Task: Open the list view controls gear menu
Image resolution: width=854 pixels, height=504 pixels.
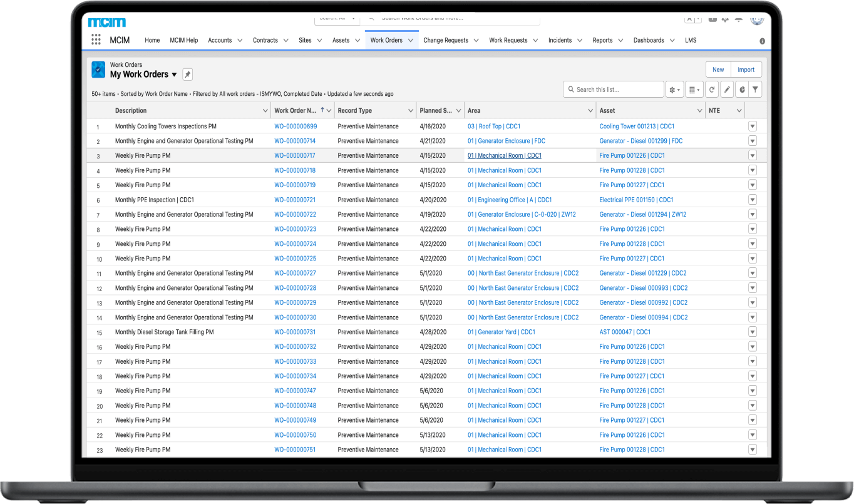Action: coord(674,90)
